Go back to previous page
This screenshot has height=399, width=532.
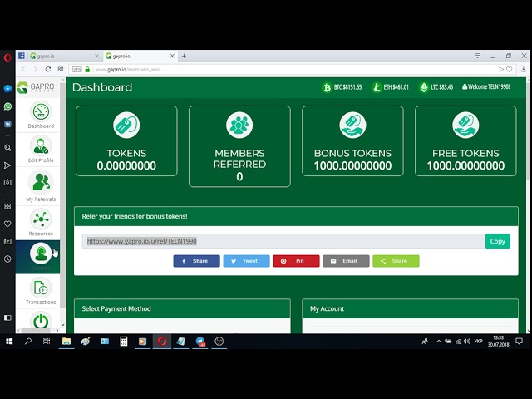(23, 69)
